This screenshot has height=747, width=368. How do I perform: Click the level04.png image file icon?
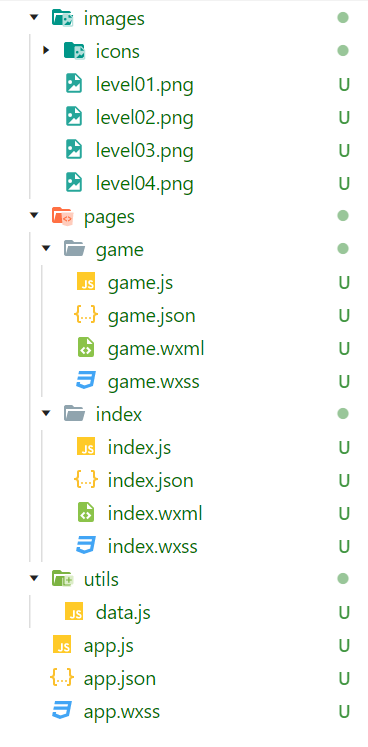pyautogui.click(x=74, y=183)
